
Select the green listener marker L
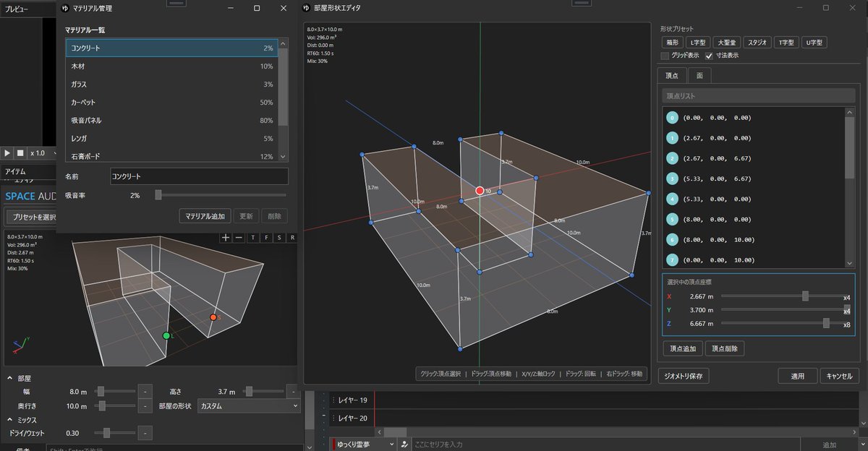166,336
